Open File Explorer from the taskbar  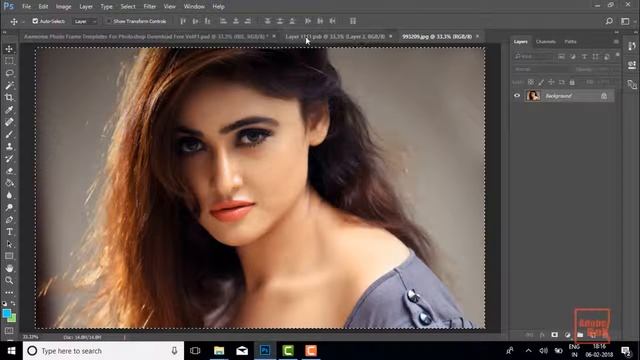pyautogui.click(x=219, y=351)
